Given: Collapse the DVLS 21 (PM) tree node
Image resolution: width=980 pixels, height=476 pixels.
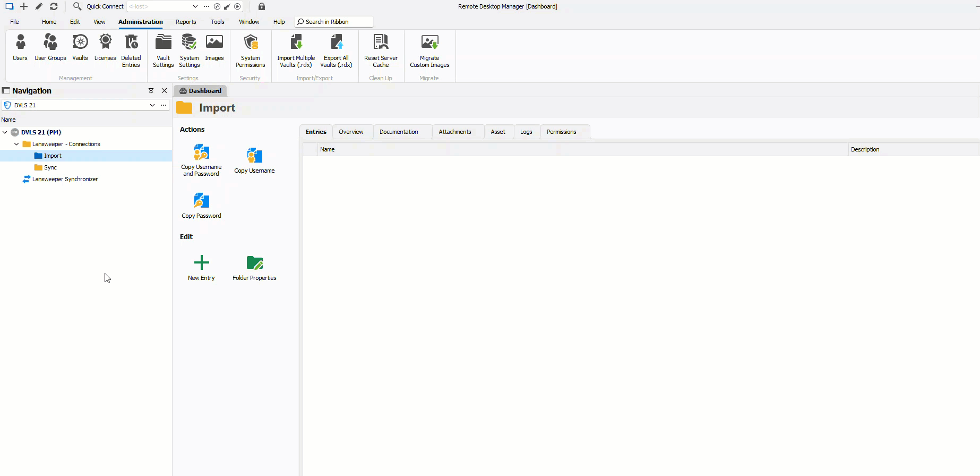Looking at the screenshot, I should point(5,132).
